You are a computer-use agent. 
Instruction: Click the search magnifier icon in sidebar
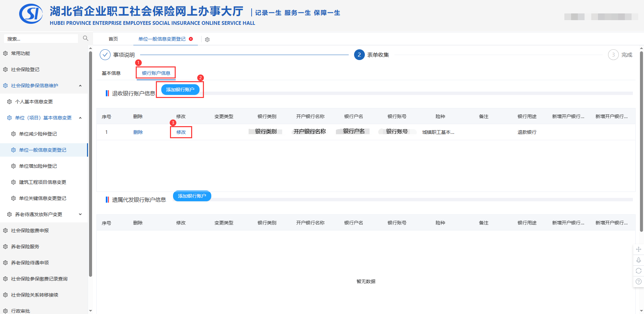85,39
